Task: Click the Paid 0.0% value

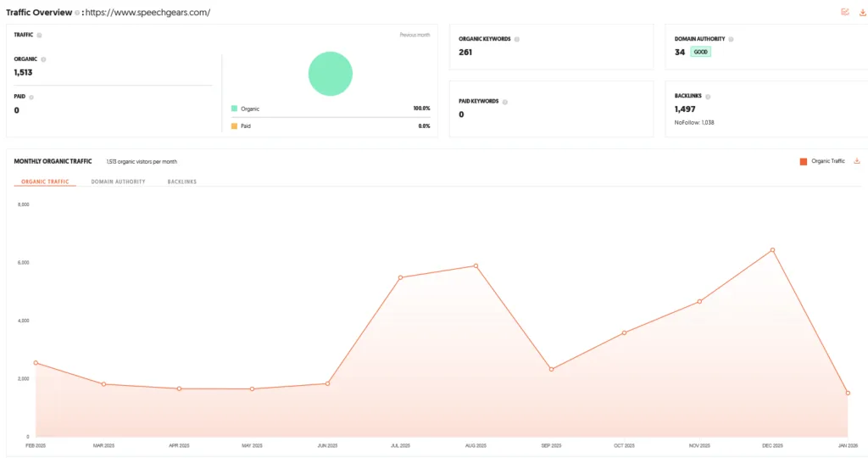Action: 424,126
